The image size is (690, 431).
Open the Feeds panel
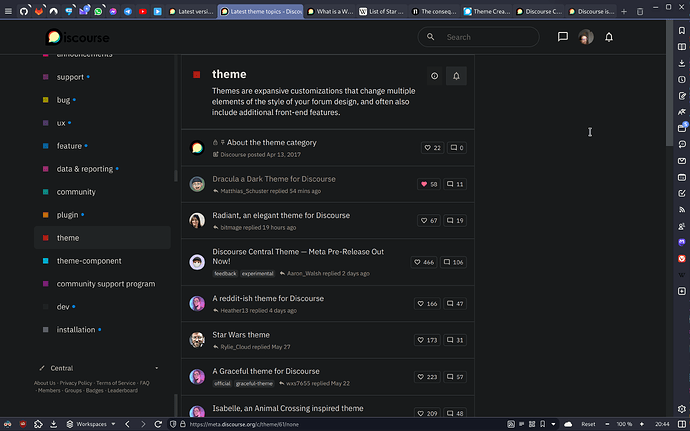click(x=682, y=210)
